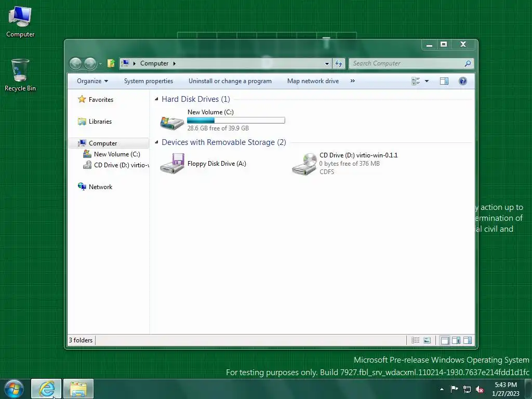Viewport: 532px width, 399px height.
Task: Open the address bar history dropdown
Action: [x=327, y=63]
